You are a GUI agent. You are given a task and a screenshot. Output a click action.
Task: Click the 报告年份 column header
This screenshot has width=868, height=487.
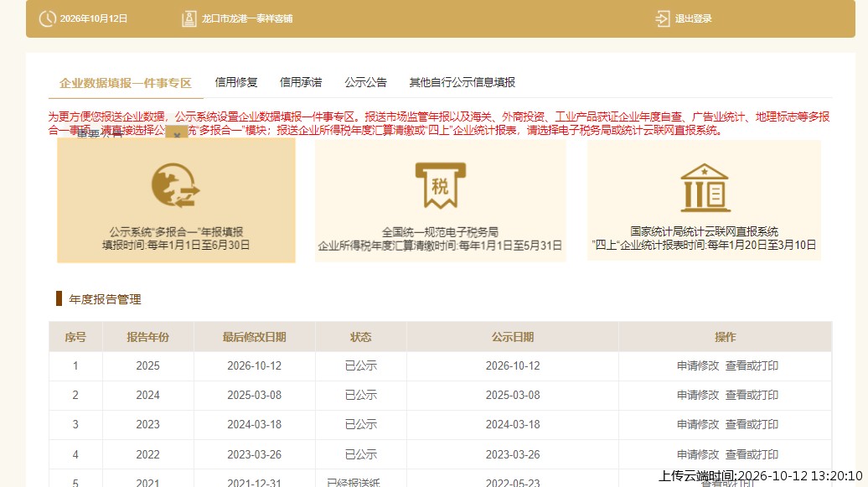coord(147,337)
